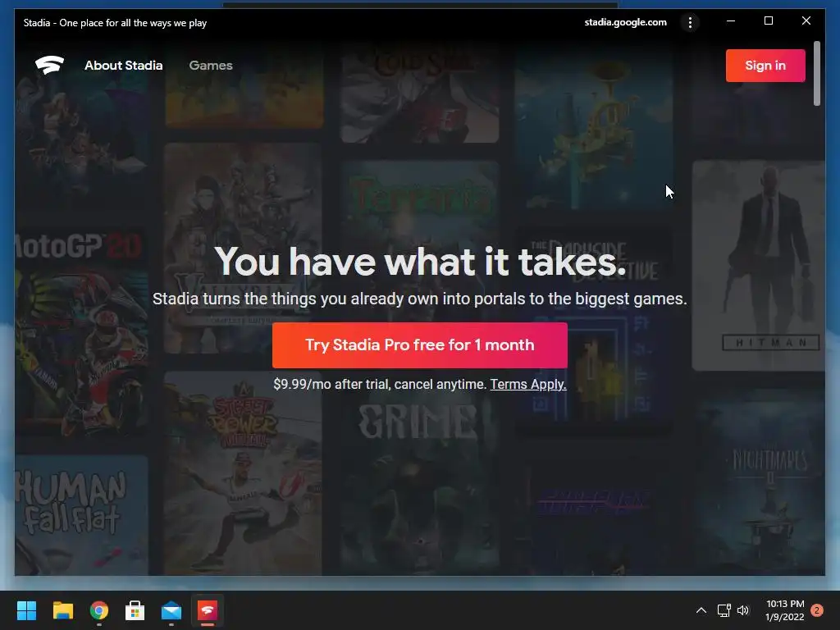Image resolution: width=840 pixels, height=630 pixels.
Task: Select the Street Power game cover
Action: tap(243, 473)
